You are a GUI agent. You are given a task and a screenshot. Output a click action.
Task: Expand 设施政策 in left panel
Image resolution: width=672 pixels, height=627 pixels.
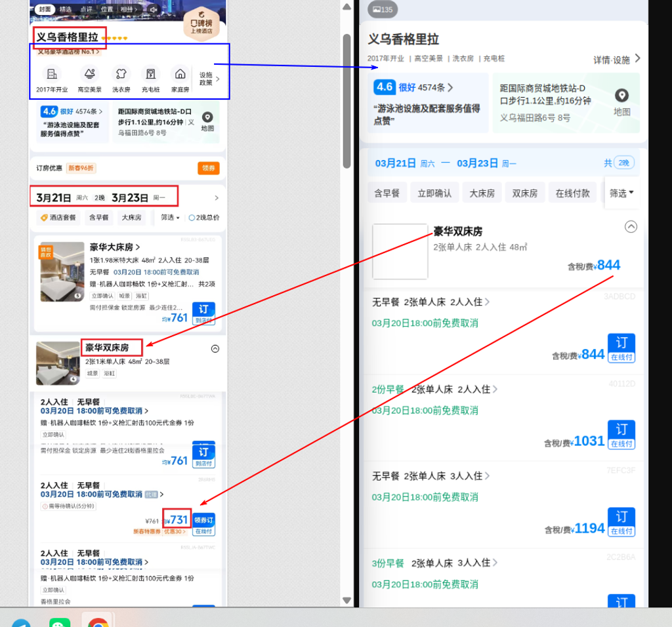[x=209, y=79]
